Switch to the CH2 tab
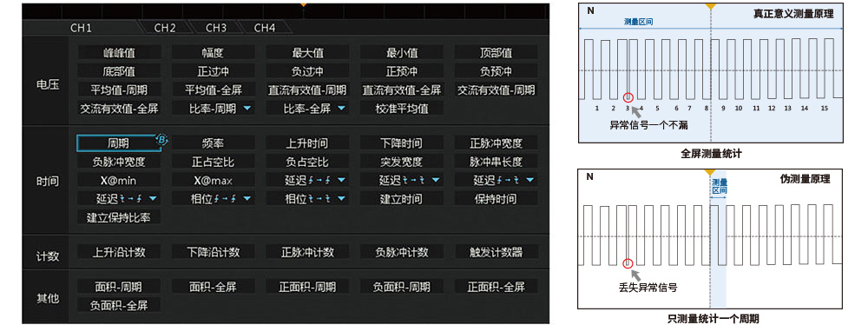 point(165,28)
